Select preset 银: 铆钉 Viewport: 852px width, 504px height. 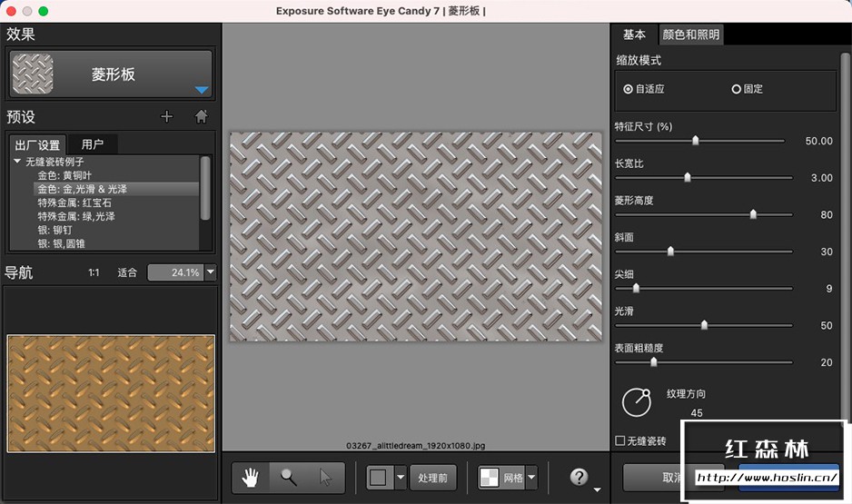pos(54,230)
